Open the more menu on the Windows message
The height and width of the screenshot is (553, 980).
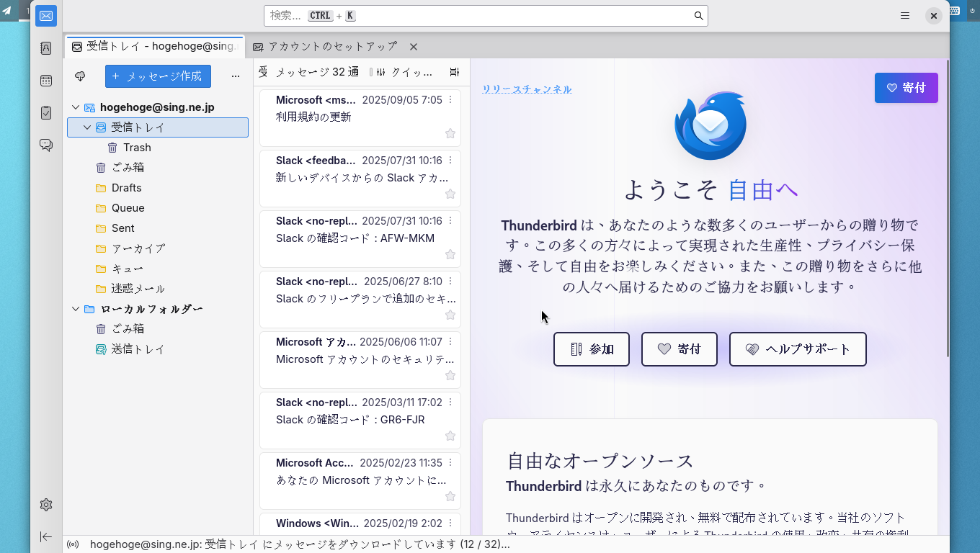(451, 523)
